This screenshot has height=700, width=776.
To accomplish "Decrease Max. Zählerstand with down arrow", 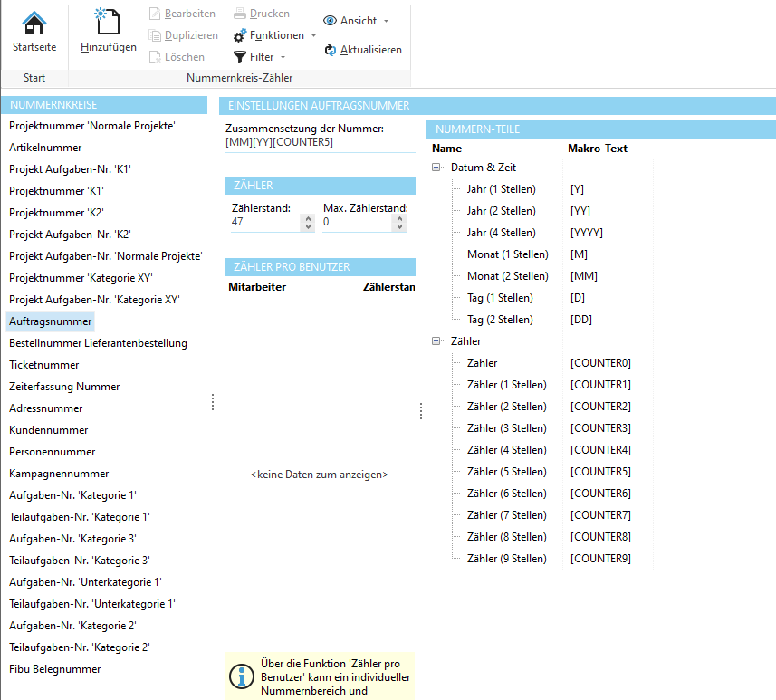I will pos(398,226).
